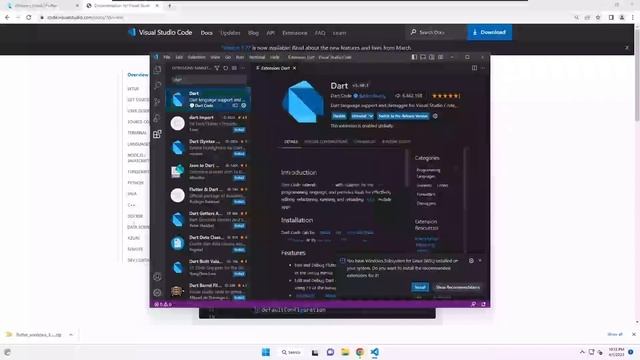640x360 pixels.
Task: Open the Accounts icon in activity bar
Action: point(158,277)
